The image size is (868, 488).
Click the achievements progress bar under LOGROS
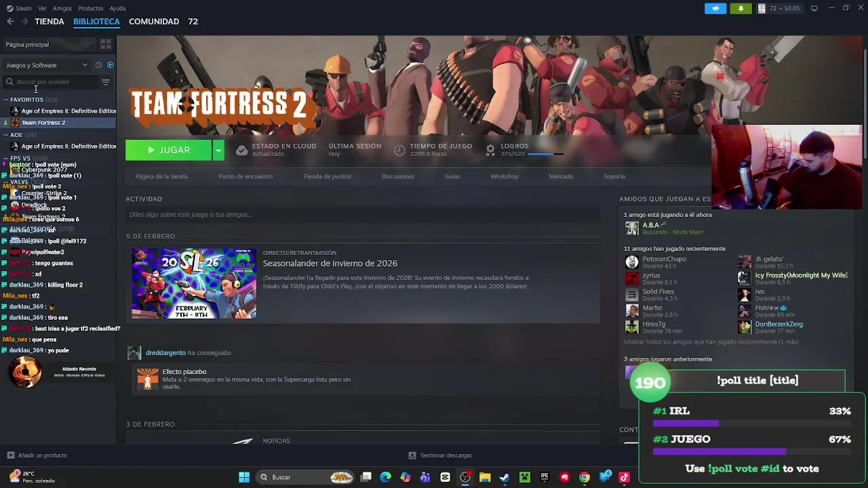(545, 155)
